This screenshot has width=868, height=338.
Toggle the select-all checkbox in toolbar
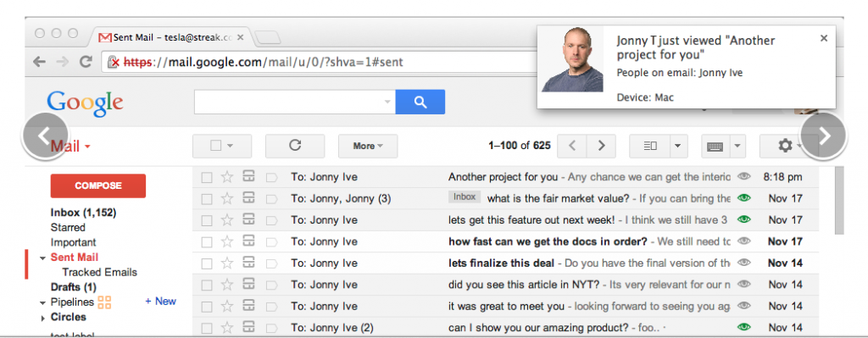pos(216,146)
